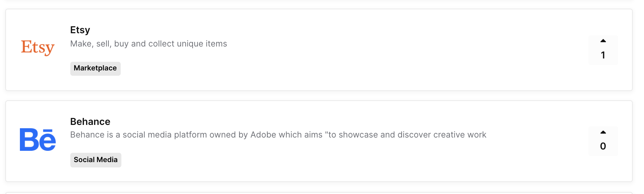The height and width of the screenshot is (194, 644).
Task: Click the blue Behance Bē logo
Action: [38, 140]
